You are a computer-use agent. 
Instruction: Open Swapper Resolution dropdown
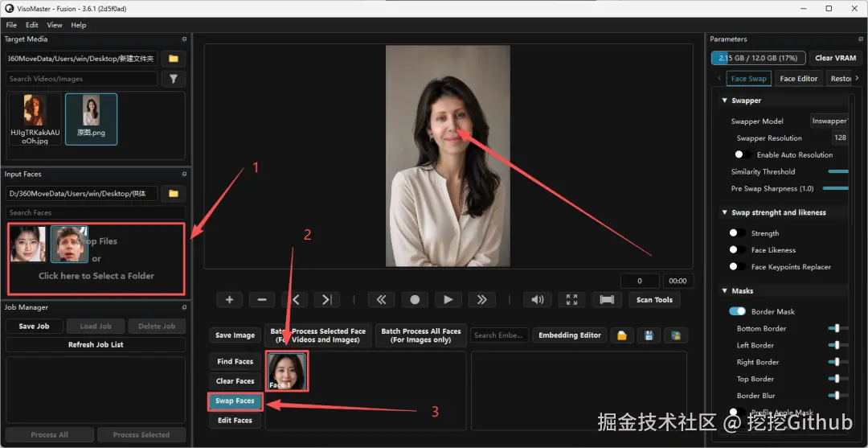click(840, 138)
